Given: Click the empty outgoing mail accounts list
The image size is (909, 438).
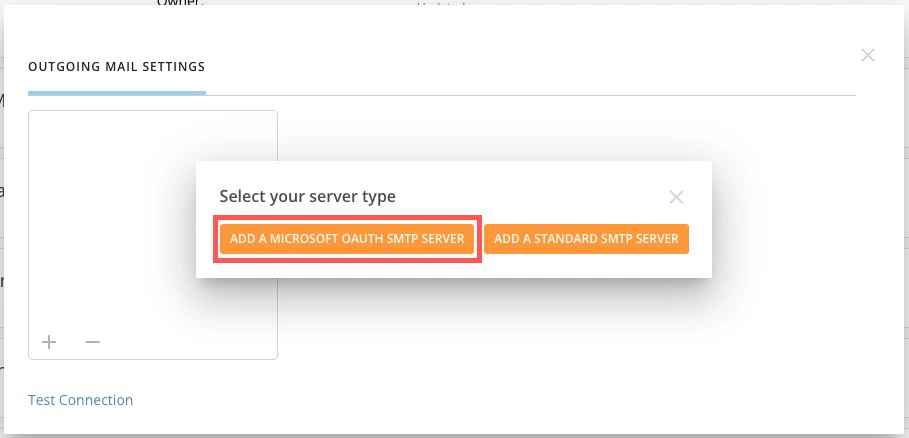Looking at the screenshot, I should pos(153,235).
